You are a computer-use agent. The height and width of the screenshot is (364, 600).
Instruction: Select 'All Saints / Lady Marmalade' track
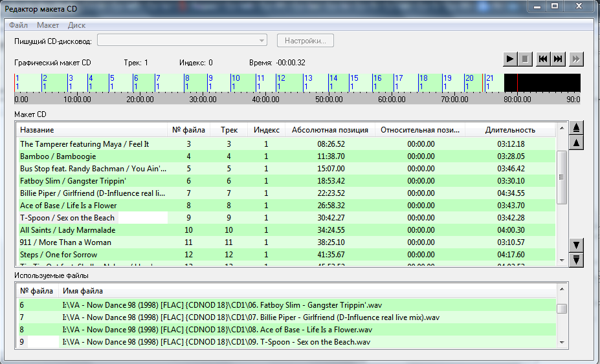287,230
